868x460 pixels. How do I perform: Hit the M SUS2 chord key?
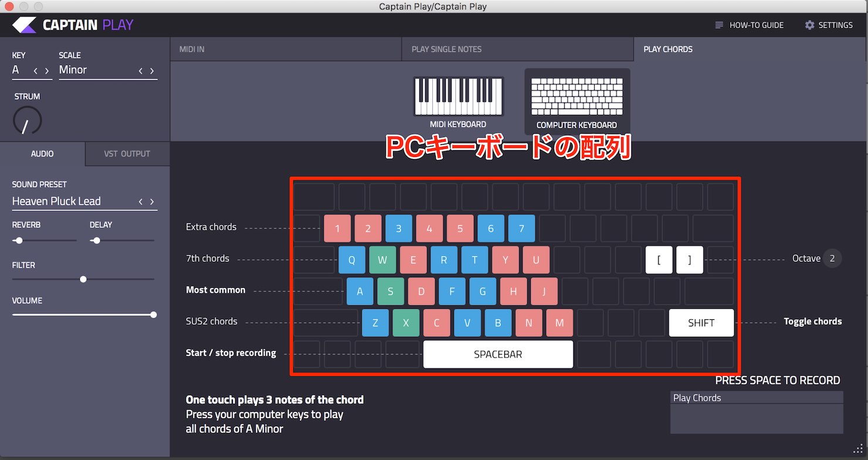tap(560, 323)
